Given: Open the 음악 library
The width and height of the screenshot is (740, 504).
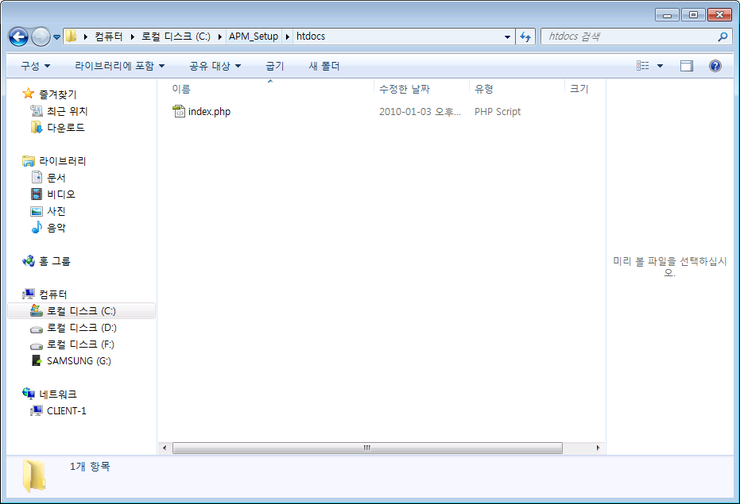Looking at the screenshot, I should tap(56, 228).
